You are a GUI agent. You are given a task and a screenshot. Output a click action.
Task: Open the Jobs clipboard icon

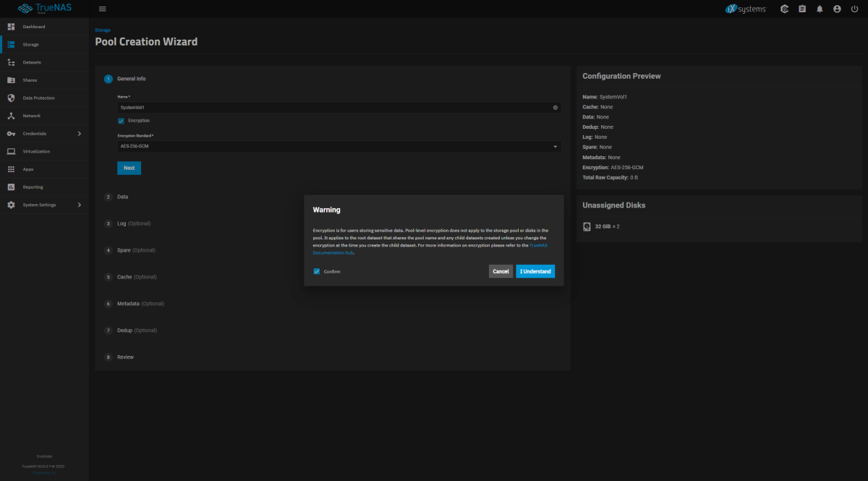pos(802,9)
